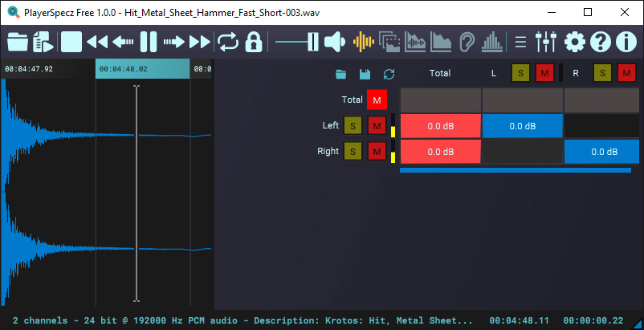This screenshot has width=644, height=330.
Task: Click the fast-forward double-arrow button
Action: tap(200, 42)
